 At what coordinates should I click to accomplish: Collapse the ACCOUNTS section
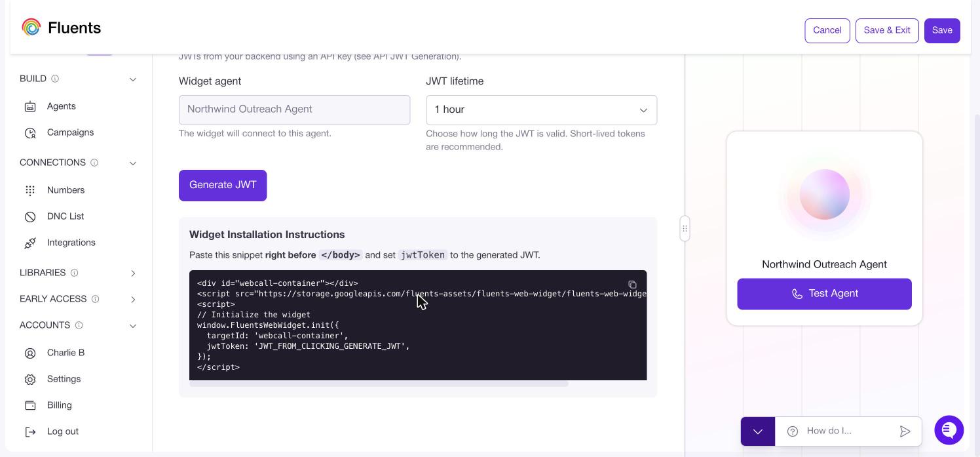coord(133,326)
